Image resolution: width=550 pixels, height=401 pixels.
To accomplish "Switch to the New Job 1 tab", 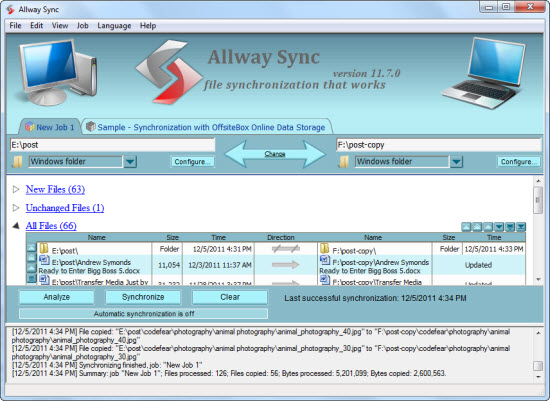I will click(50, 127).
